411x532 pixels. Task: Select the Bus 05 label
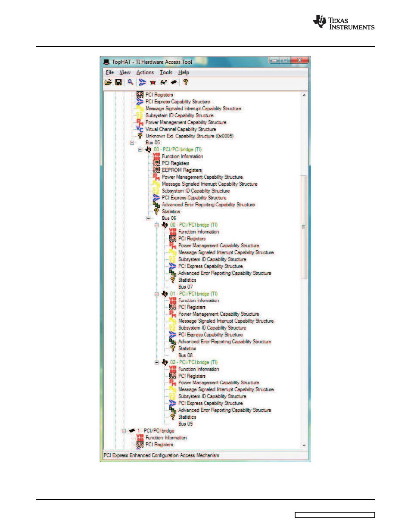click(153, 143)
